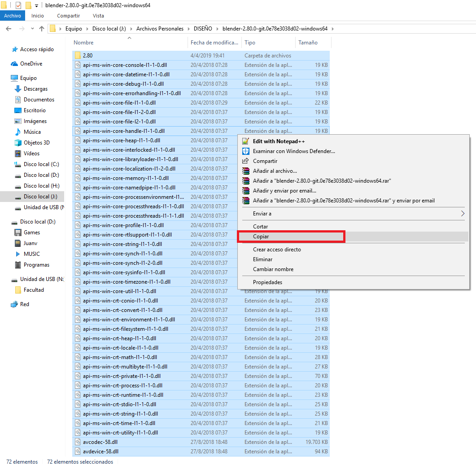Screen dimensions: 476x465
Task: Click the up-one-level arrow
Action: point(42,29)
